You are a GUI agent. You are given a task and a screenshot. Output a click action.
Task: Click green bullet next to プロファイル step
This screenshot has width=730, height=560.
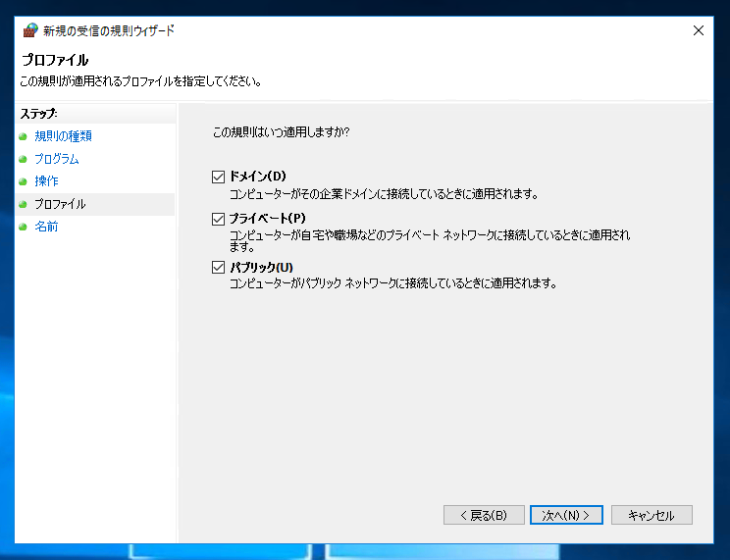pos(23,204)
